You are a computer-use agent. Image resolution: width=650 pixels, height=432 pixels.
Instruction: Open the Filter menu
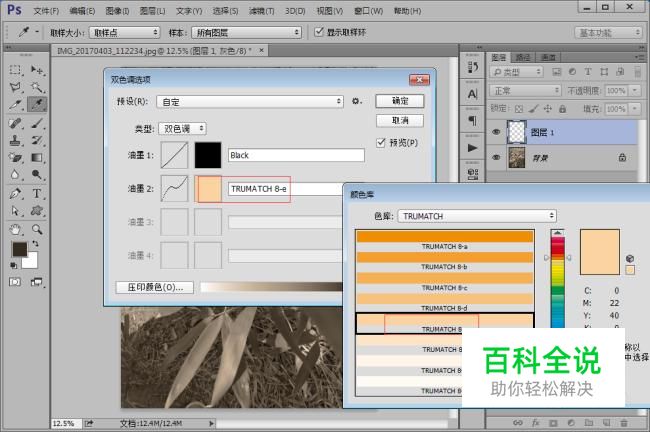(262, 11)
